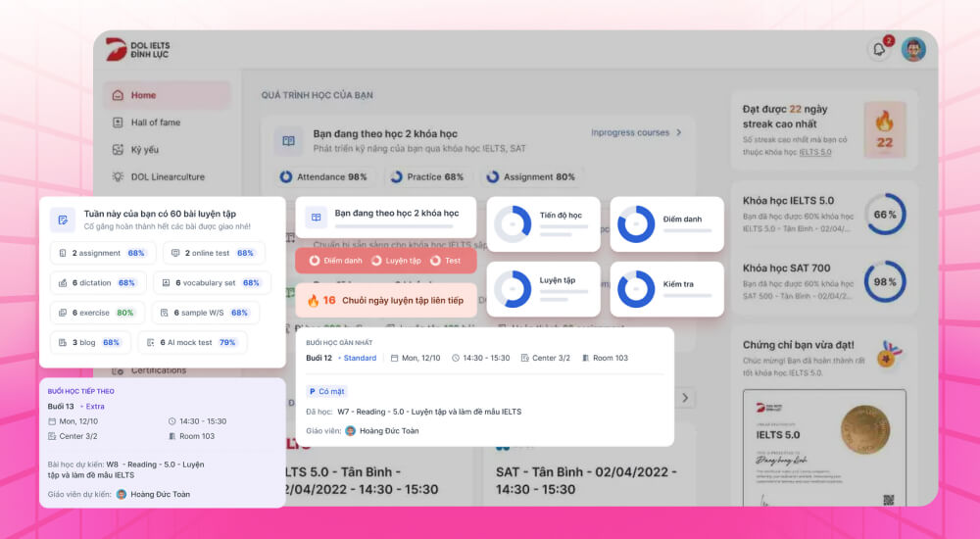Open the user profile avatar
Viewport: 980px width, 539px height.
point(913,50)
